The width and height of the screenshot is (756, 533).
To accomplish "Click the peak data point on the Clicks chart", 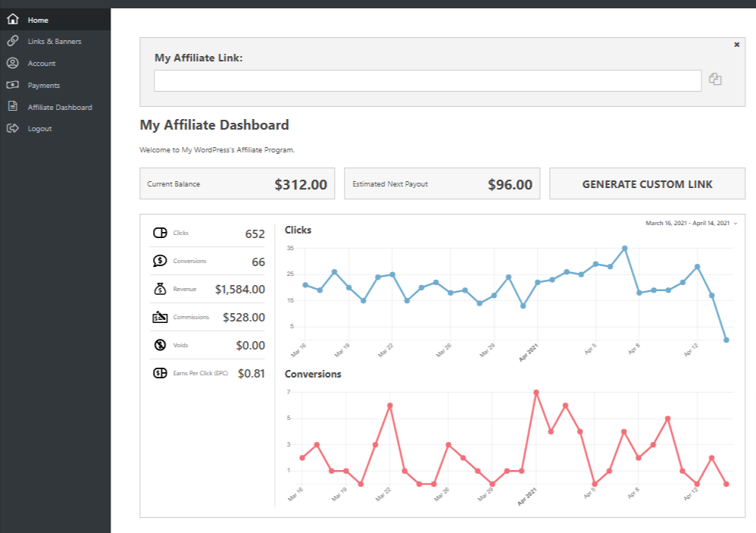I will pyautogui.click(x=625, y=246).
